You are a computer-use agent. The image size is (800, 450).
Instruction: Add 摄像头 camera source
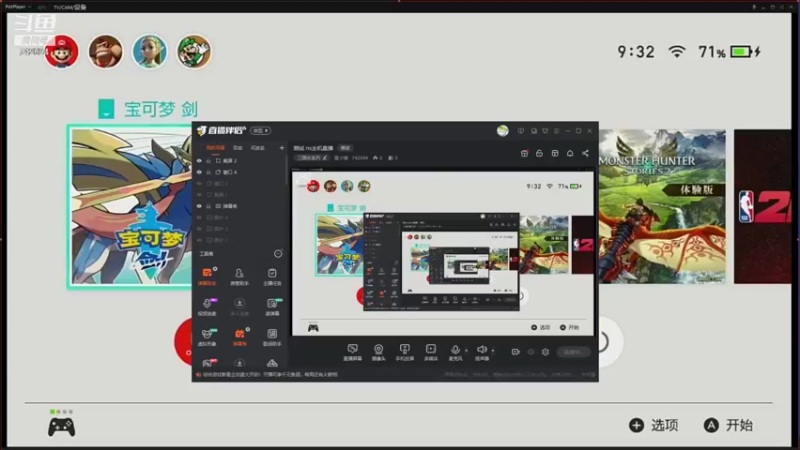[x=378, y=352]
